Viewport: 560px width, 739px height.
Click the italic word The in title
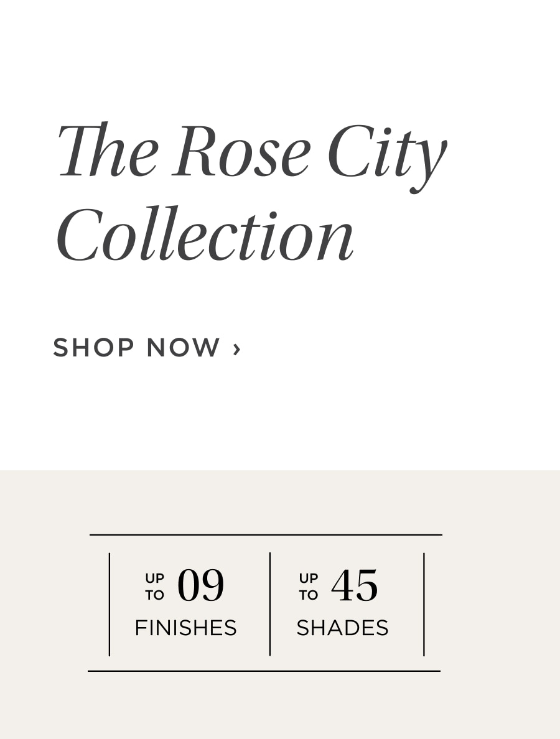tap(108, 149)
